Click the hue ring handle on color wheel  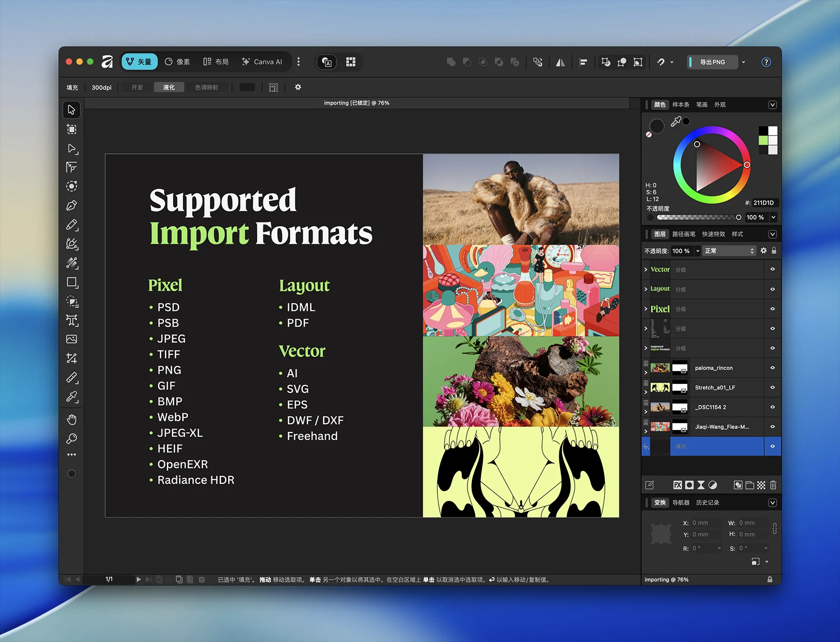coord(747,165)
